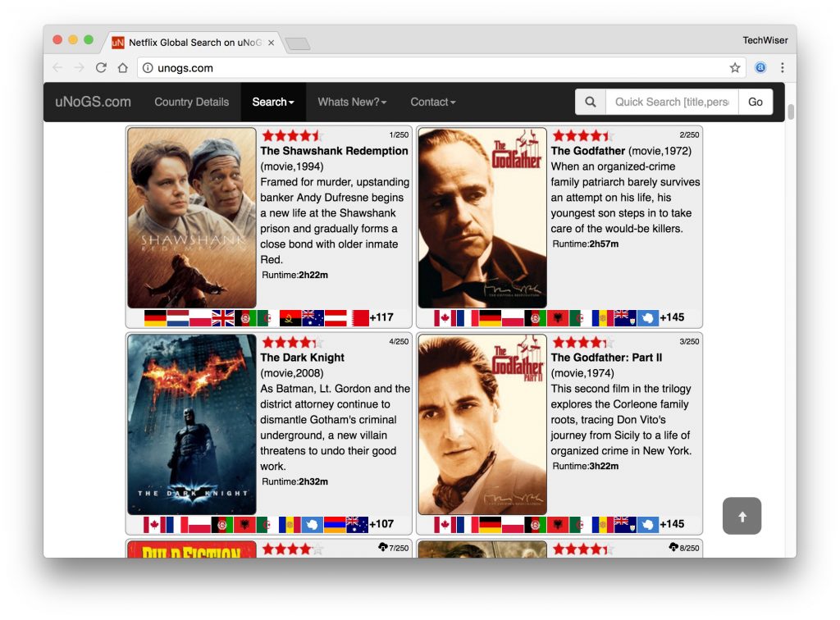Screen dimensions: 840x620
Task: Go back using the browser back arrow
Action: coord(57,67)
